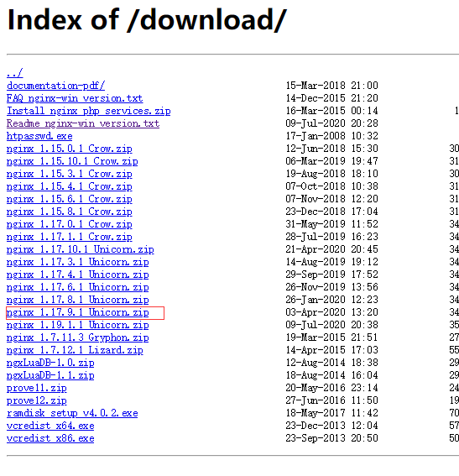The image size is (459, 476).
Task: Select date 06-Mar-2019 19:47
Action: click(x=332, y=161)
